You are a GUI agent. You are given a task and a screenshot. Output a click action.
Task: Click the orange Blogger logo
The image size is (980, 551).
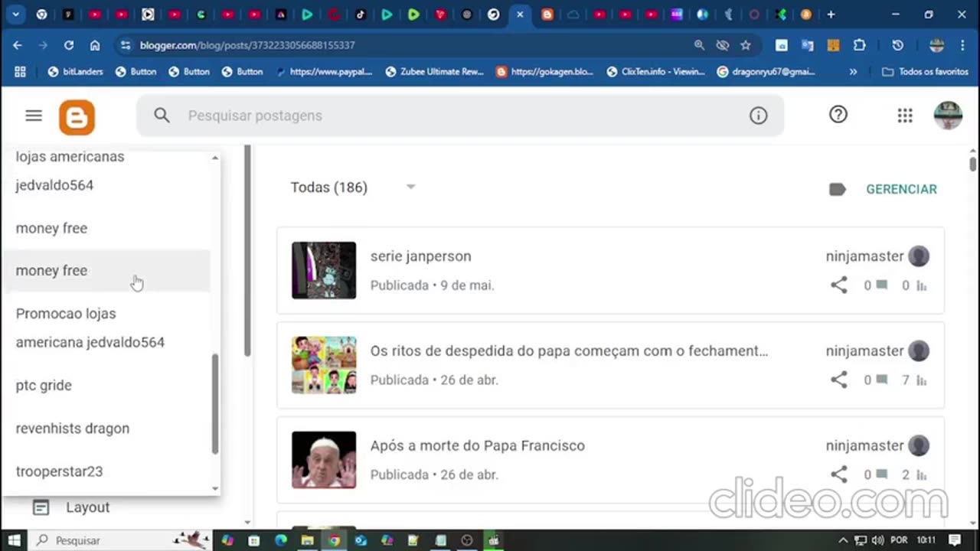77,117
